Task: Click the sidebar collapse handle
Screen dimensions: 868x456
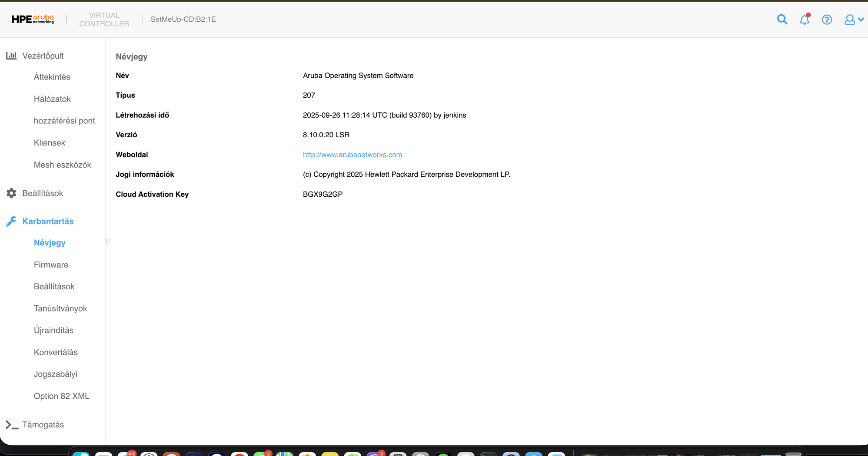Action: coord(108,241)
